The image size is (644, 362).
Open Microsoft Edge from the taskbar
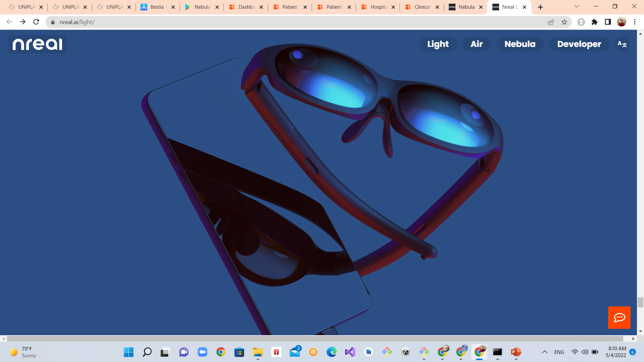[x=331, y=352]
